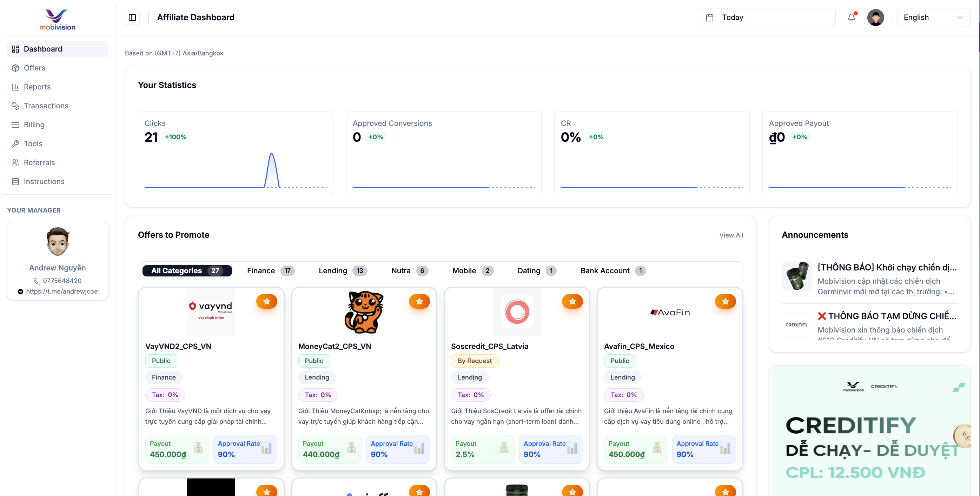
Task: Click the Soscredit_CPS_Latvia offer logo
Action: click(x=516, y=311)
